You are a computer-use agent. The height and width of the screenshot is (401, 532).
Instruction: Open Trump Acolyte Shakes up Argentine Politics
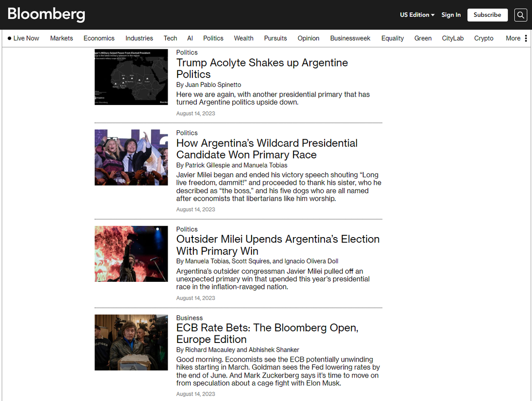[x=262, y=68]
